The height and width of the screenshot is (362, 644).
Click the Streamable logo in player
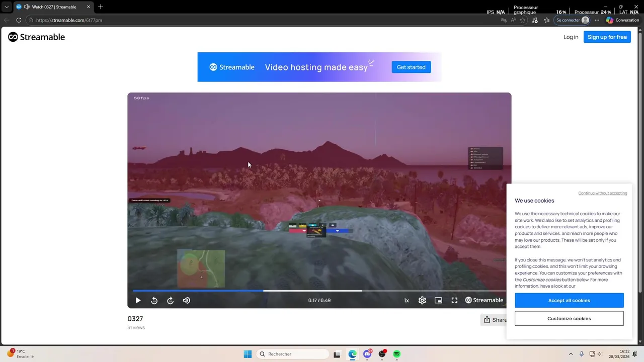(484, 300)
